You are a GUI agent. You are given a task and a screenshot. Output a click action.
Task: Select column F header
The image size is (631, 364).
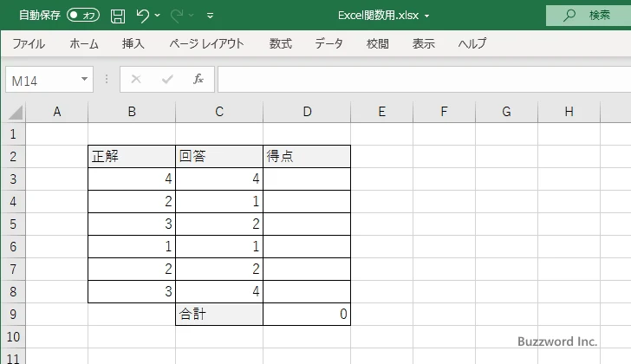click(x=445, y=112)
